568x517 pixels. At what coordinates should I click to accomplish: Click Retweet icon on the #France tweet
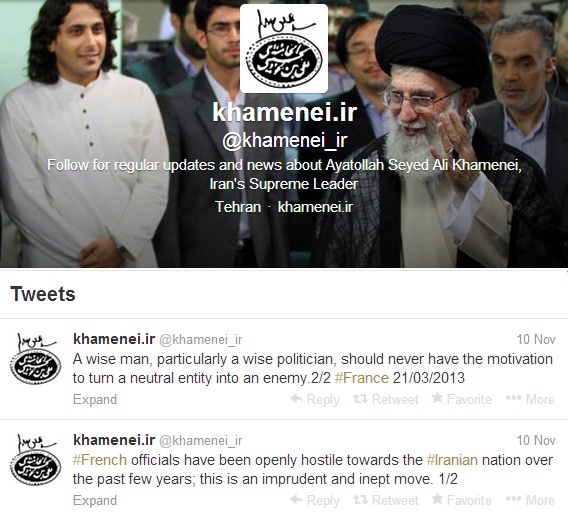click(360, 399)
